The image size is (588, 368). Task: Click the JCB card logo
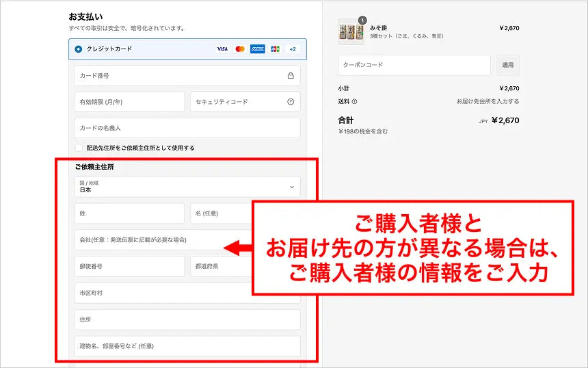[275, 49]
